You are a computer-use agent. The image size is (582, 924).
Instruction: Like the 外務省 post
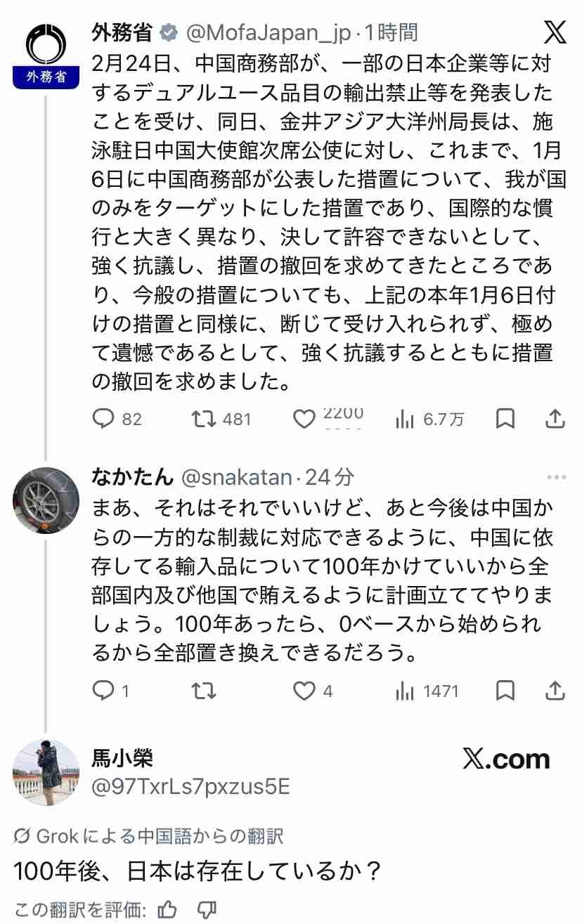(304, 419)
